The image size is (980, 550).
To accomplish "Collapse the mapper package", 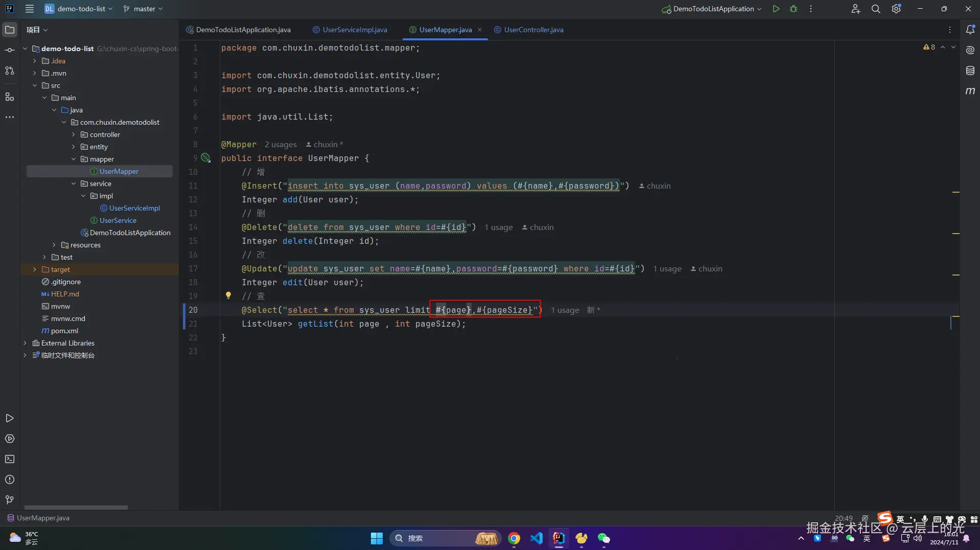I will [73, 159].
